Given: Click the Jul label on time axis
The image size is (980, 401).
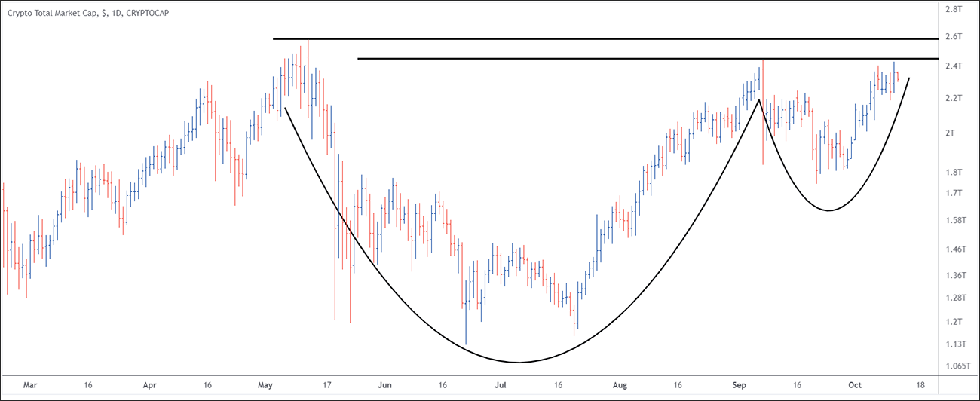Looking at the screenshot, I should click(501, 384).
